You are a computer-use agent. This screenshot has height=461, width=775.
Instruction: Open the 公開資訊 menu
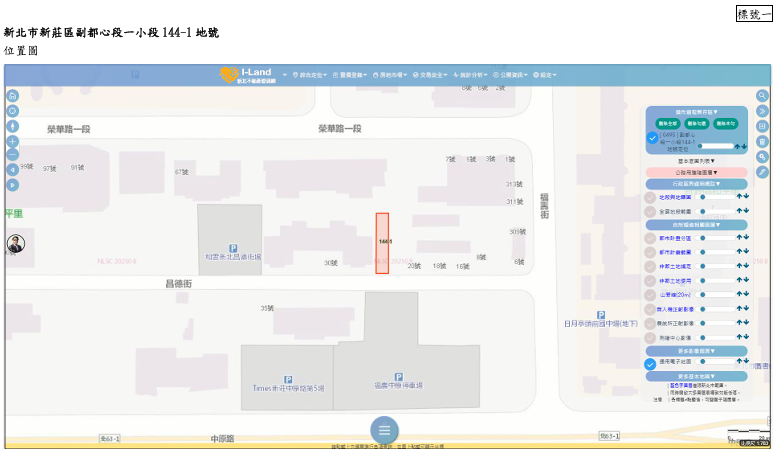pos(511,75)
